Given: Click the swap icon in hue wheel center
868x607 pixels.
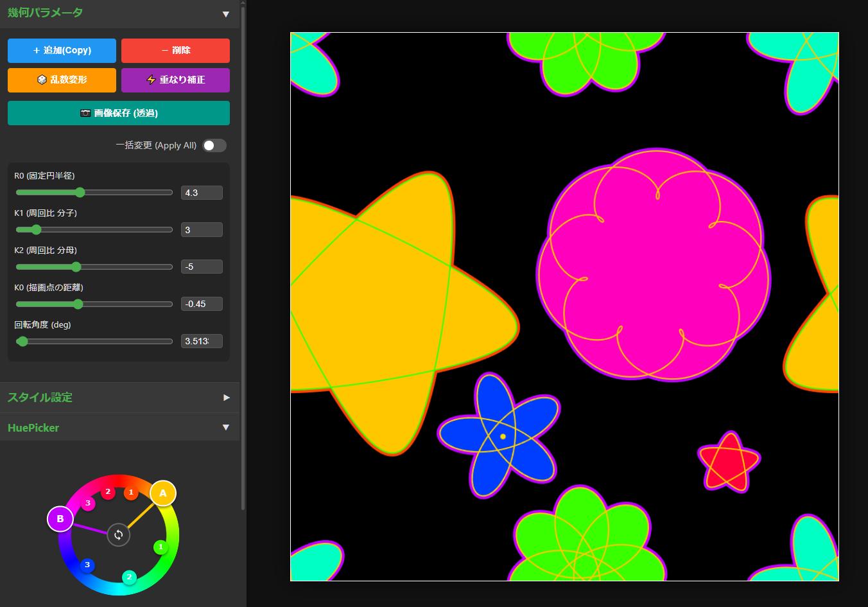Looking at the screenshot, I should tap(118, 534).
